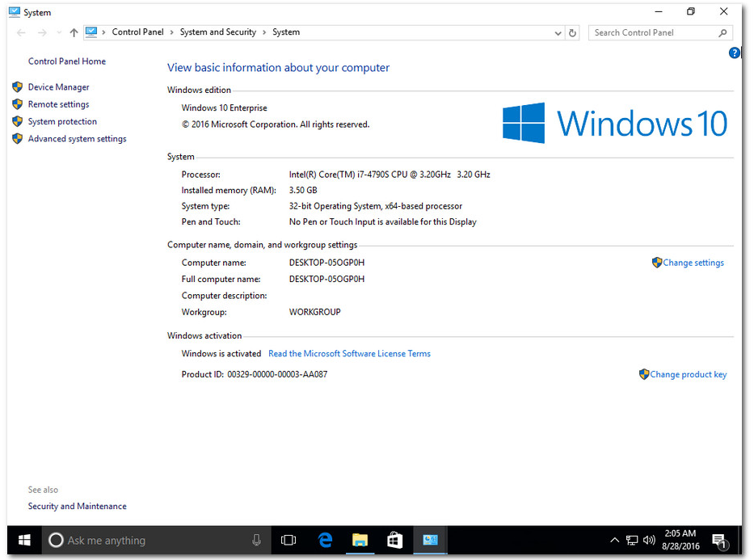The height and width of the screenshot is (560, 754).
Task: Click processor value Intel Core i7-4790S text
Action: pos(390,175)
